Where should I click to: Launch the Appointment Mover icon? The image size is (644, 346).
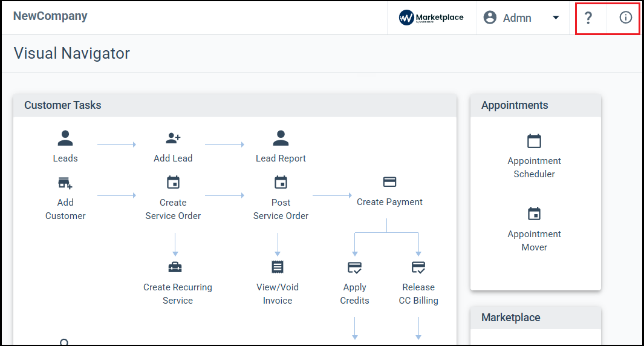534,214
